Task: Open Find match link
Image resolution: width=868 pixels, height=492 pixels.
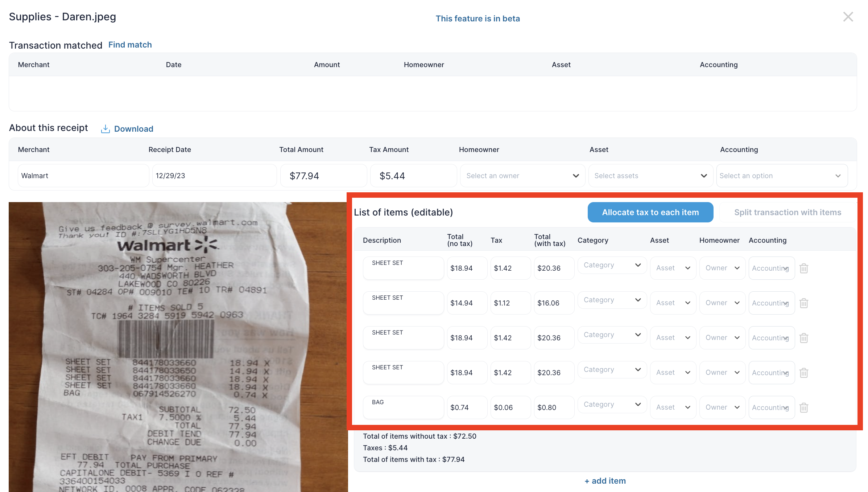Action: click(130, 45)
